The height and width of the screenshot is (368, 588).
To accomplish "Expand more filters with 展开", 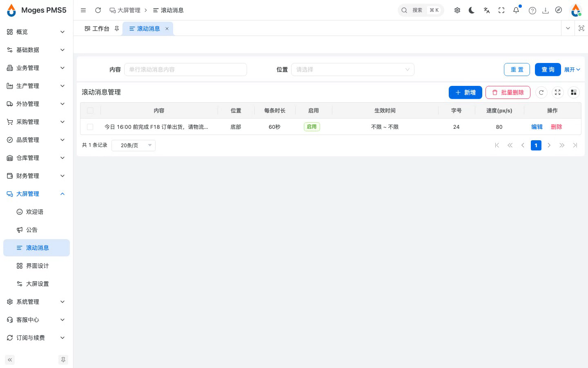I will 572,70.
